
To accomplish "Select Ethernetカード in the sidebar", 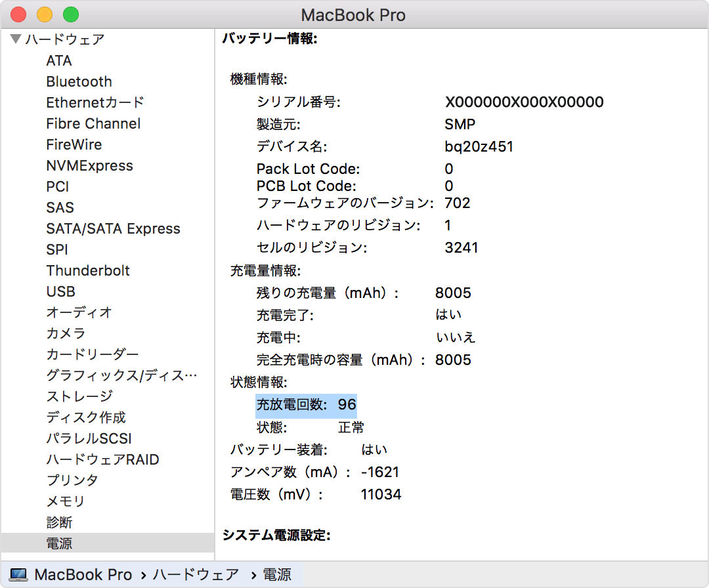I will 95,102.
